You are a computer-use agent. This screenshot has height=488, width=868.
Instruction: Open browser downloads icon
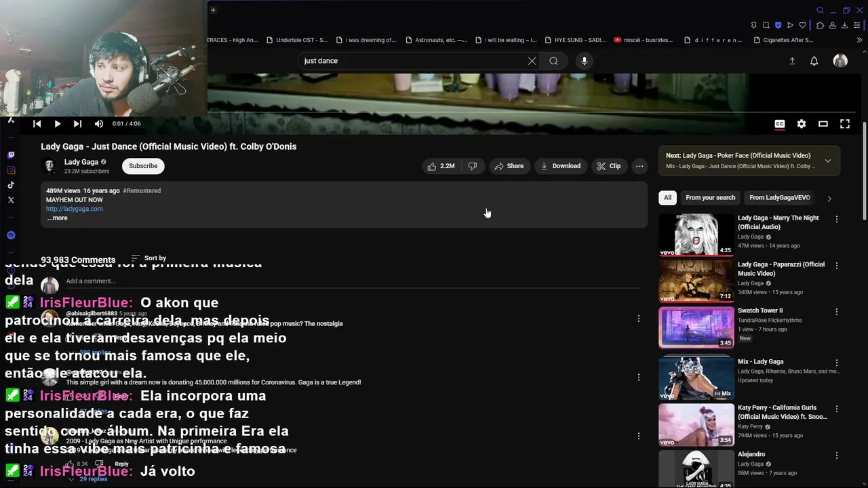(845, 25)
